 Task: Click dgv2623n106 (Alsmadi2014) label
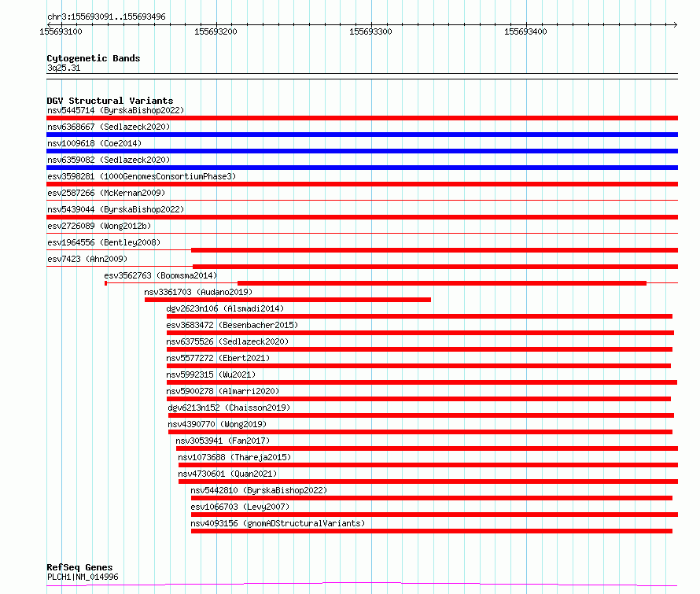225,308
